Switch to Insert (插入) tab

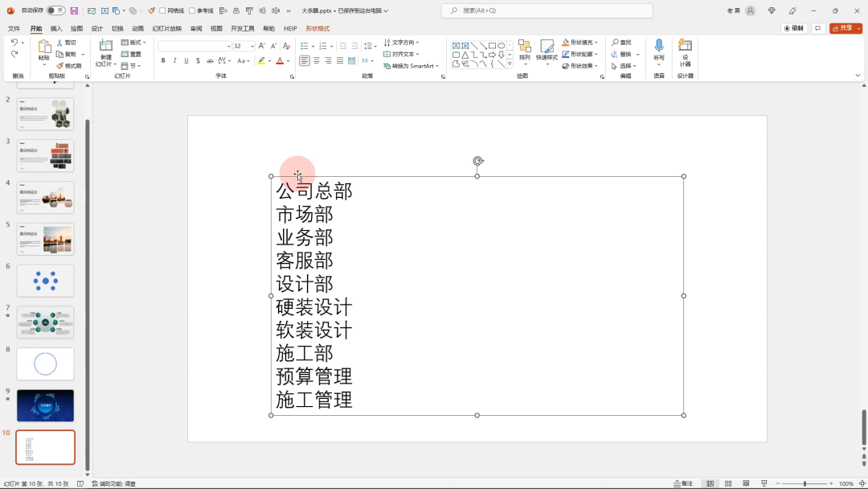coord(56,28)
